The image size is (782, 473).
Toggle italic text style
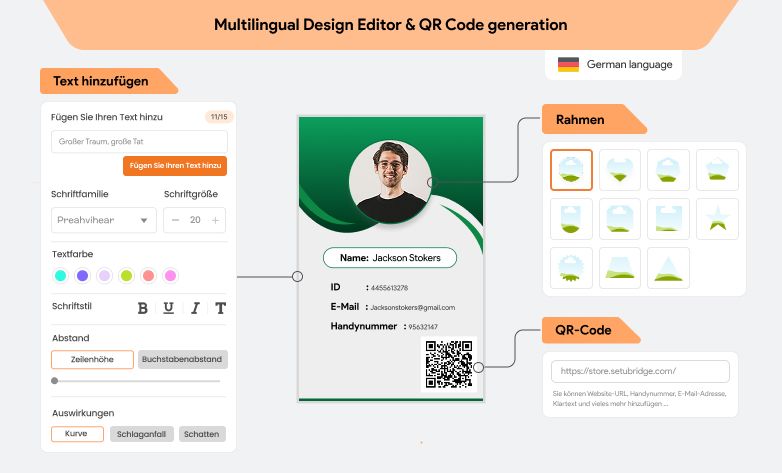coord(195,308)
